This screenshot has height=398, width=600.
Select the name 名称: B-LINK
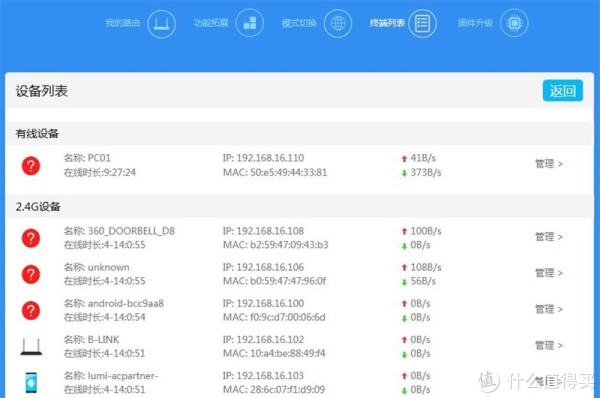point(91,339)
